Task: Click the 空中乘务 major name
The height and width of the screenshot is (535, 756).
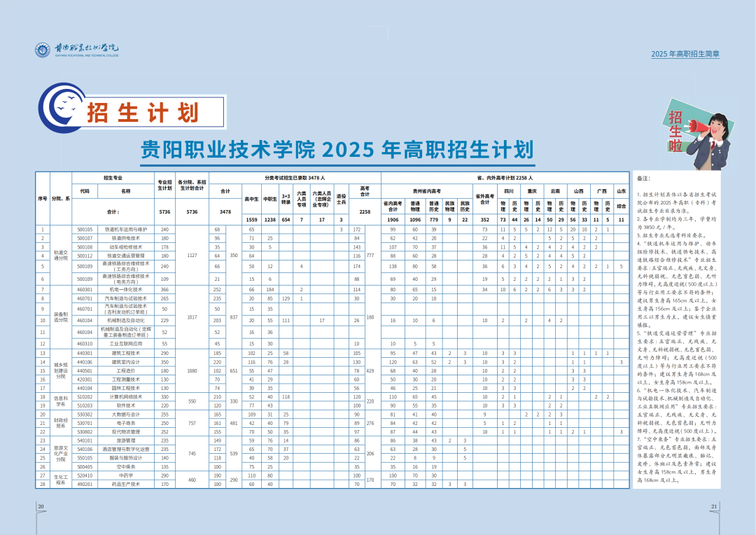Action: pos(126,466)
